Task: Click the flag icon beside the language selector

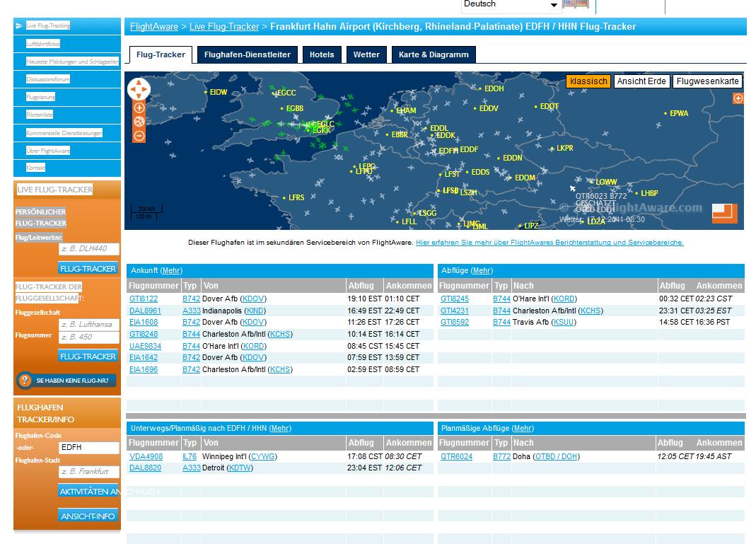Action: tap(576, 4)
